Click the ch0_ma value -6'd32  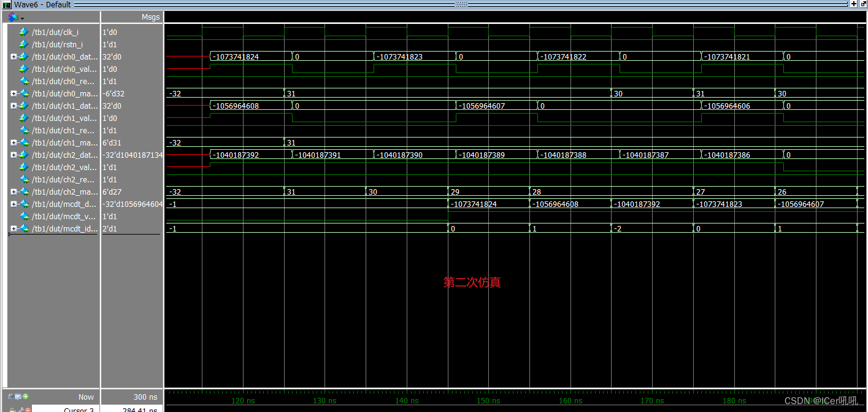tap(113, 93)
